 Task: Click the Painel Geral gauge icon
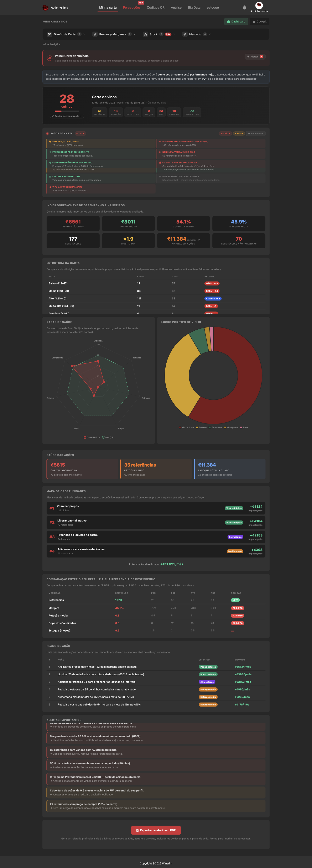coord(50,58)
